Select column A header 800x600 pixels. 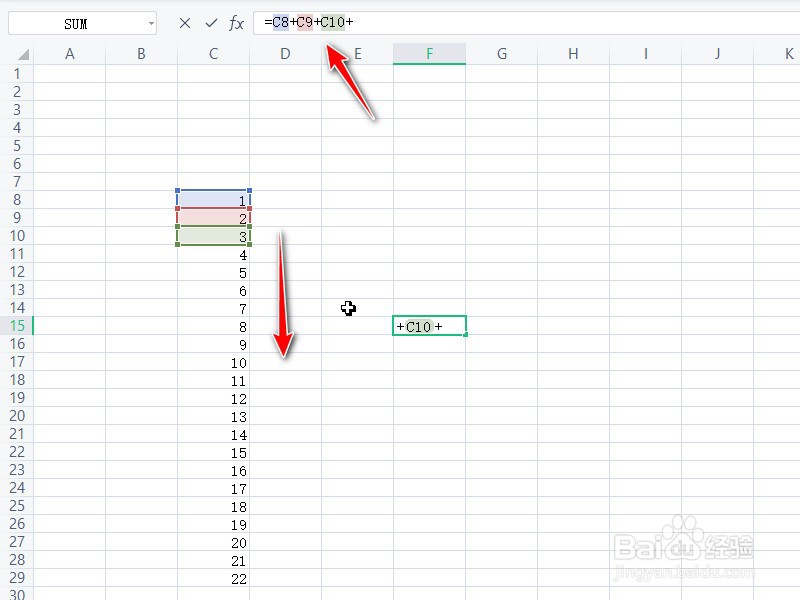pyautogui.click(x=70, y=54)
